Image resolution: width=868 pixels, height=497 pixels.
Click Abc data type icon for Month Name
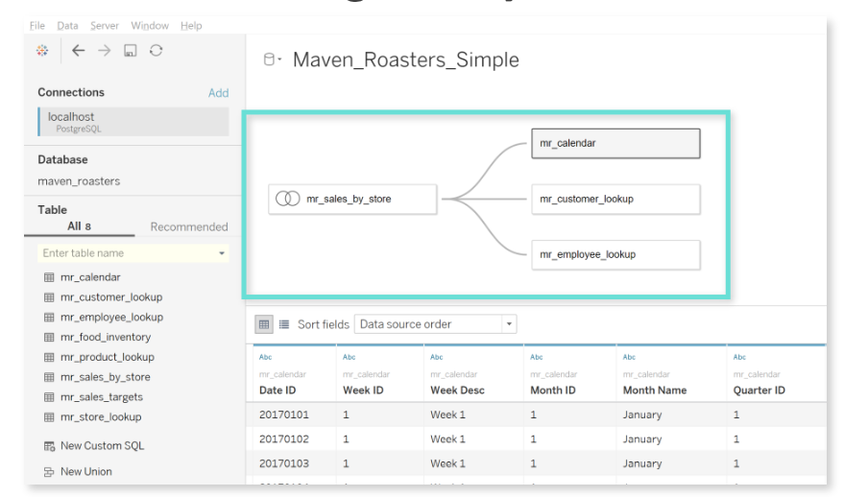(629, 357)
